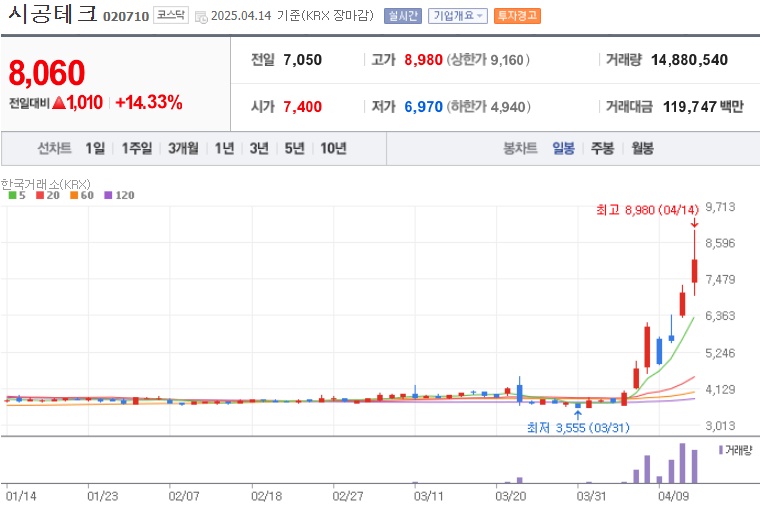This screenshot has height=510, width=760.
Task: Click the current price 8,060
Action: (x=47, y=73)
